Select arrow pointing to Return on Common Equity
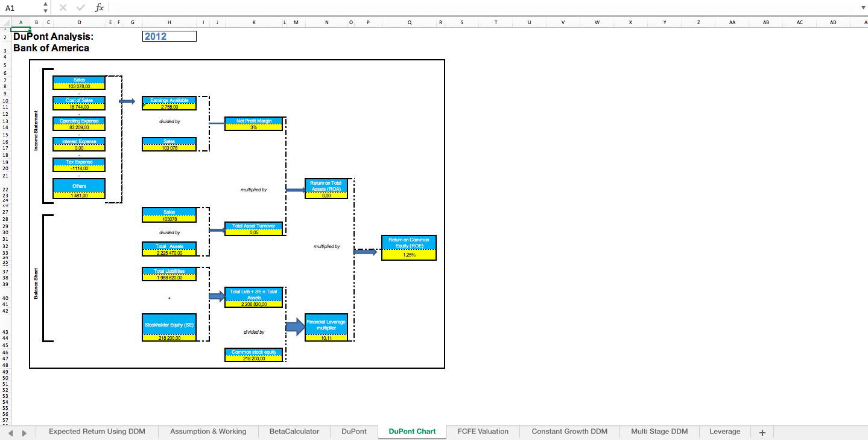Screen dimensions: 868x440 coord(365,251)
